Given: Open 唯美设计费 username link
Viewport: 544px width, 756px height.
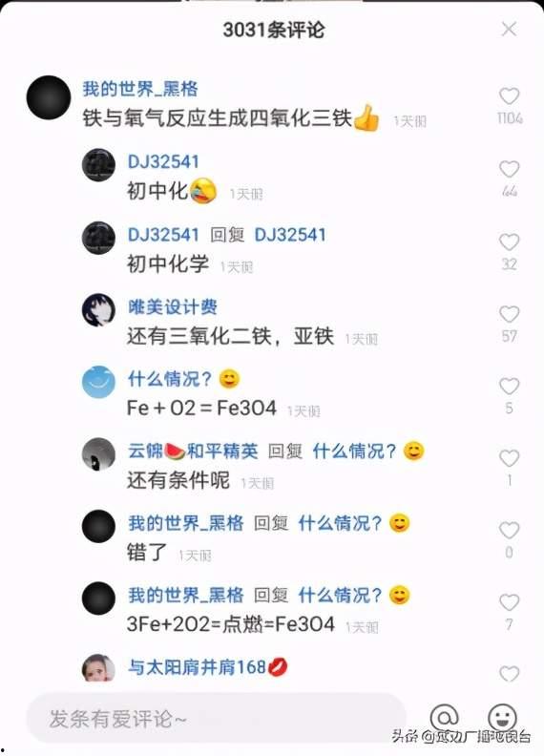Looking at the screenshot, I should (x=173, y=307).
